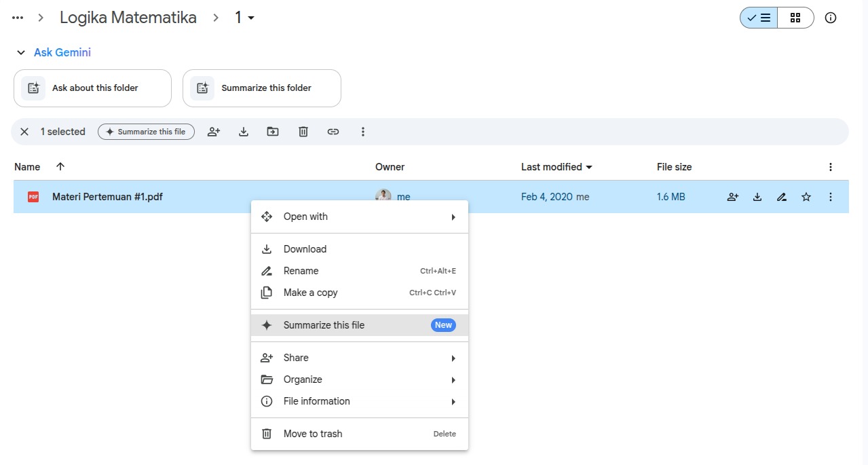The image size is (868, 465).
Task: Choose Make a copy from context menu
Action: [310, 293]
